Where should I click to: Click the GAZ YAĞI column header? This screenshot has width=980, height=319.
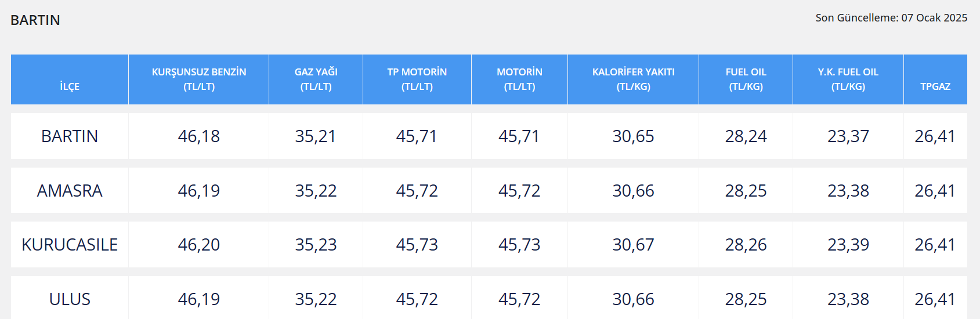coord(316,79)
